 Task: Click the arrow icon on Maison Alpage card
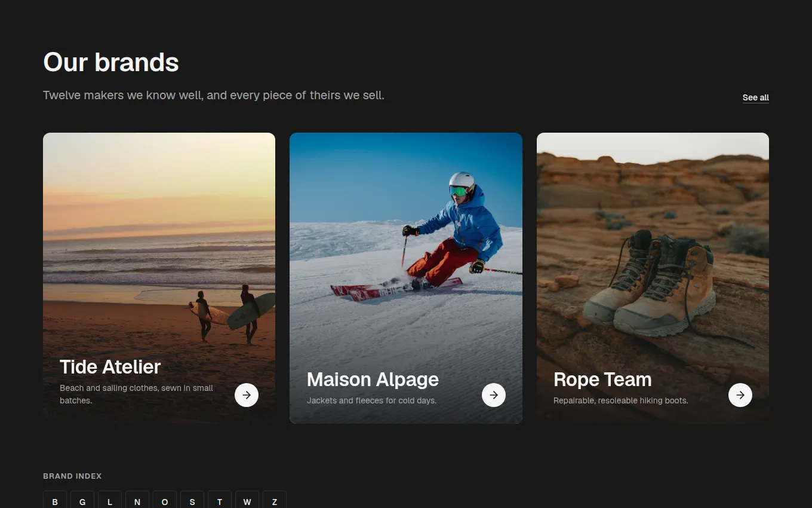tap(494, 395)
